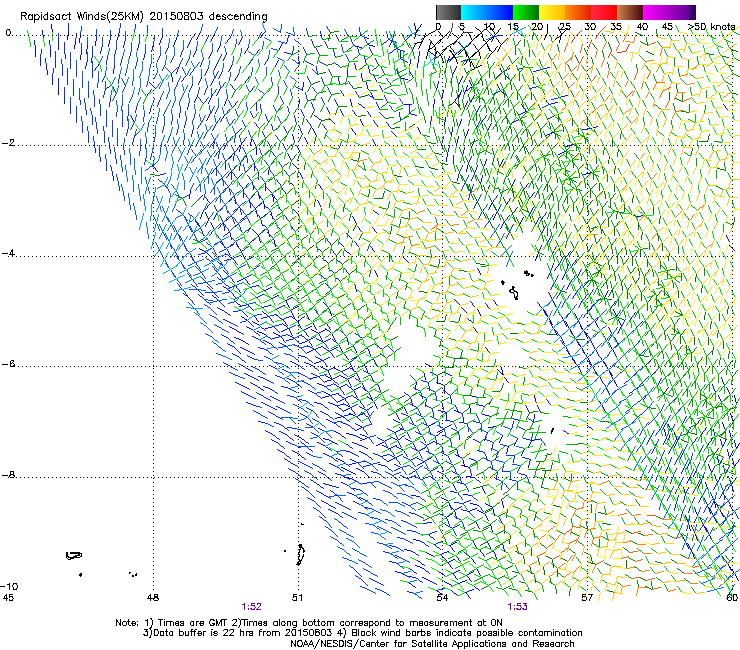This screenshot has height=650, width=740.
Task: Click the legend value 5
Action: click(x=462, y=26)
